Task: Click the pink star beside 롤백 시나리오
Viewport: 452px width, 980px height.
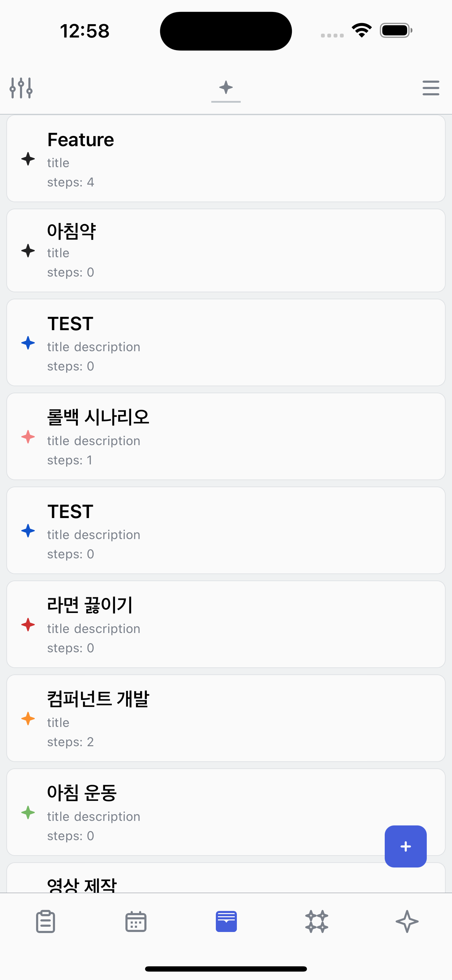Action: click(x=28, y=437)
